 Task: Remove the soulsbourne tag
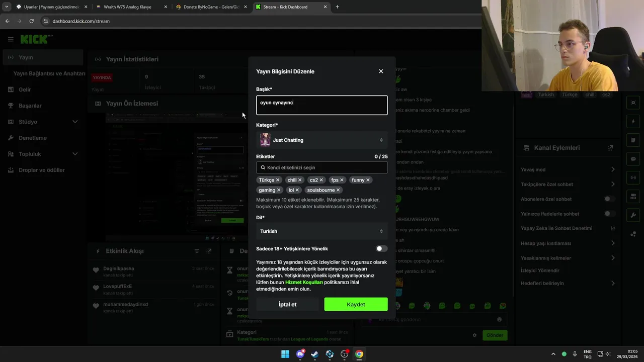coord(338,190)
